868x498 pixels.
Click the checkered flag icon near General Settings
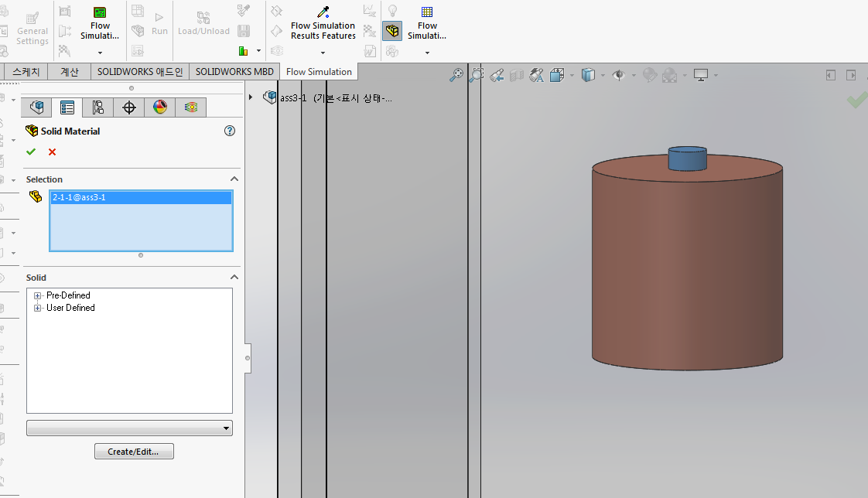65,51
